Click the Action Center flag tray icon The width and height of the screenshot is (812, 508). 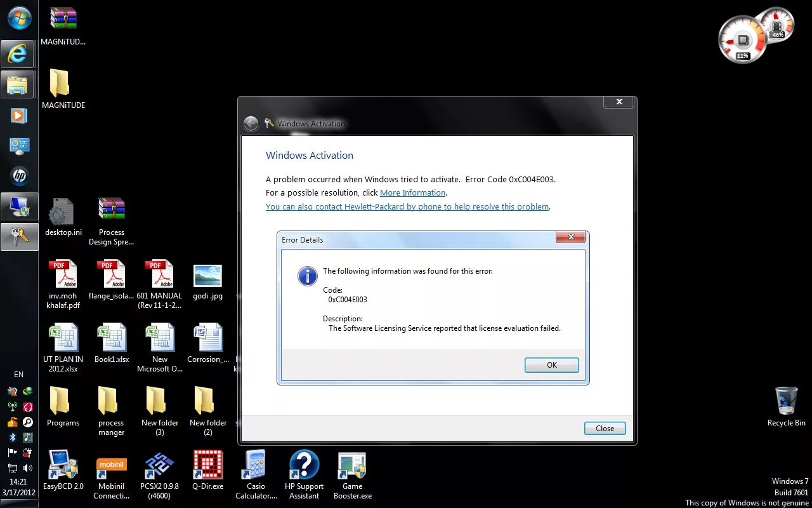13,452
